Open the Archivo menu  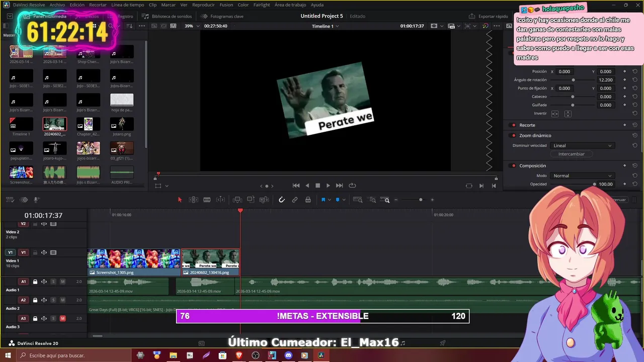(x=57, y=5)
